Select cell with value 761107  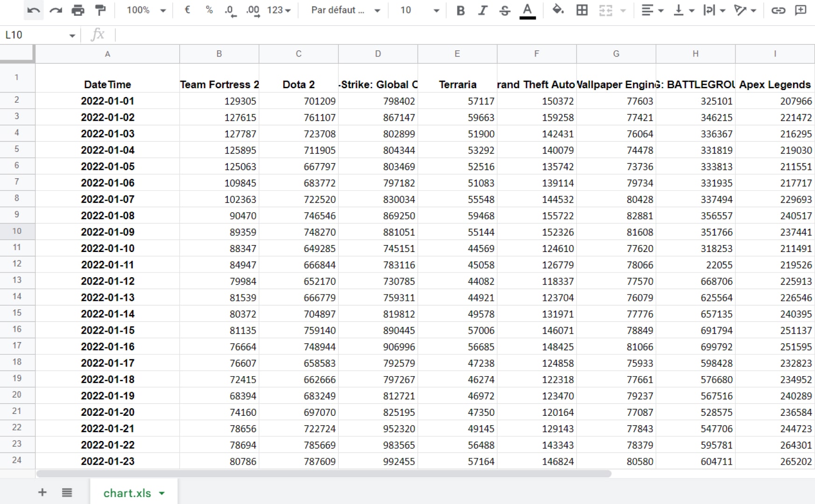[x=299, y=117]
